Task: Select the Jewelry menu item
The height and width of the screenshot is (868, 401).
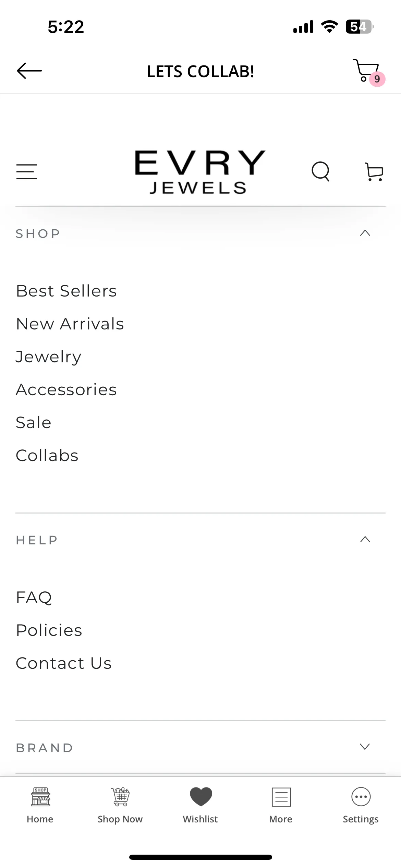Action: (49, 357)
